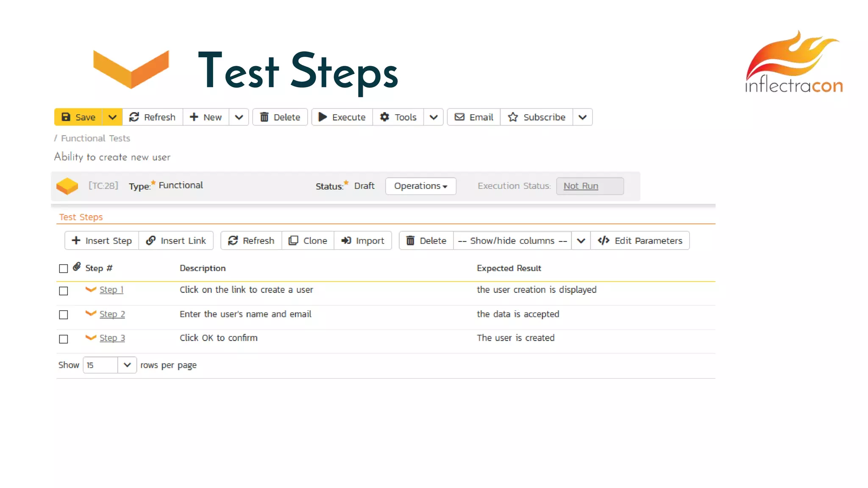Click the Description column header
This screenshot has width=868, height=488.
tap(203, 268)
